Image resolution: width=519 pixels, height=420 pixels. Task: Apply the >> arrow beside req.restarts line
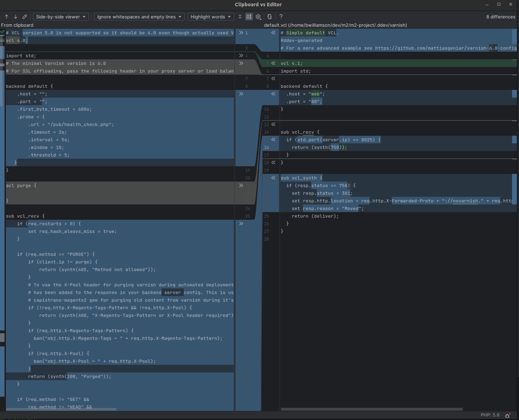click(x=241, y=224)
